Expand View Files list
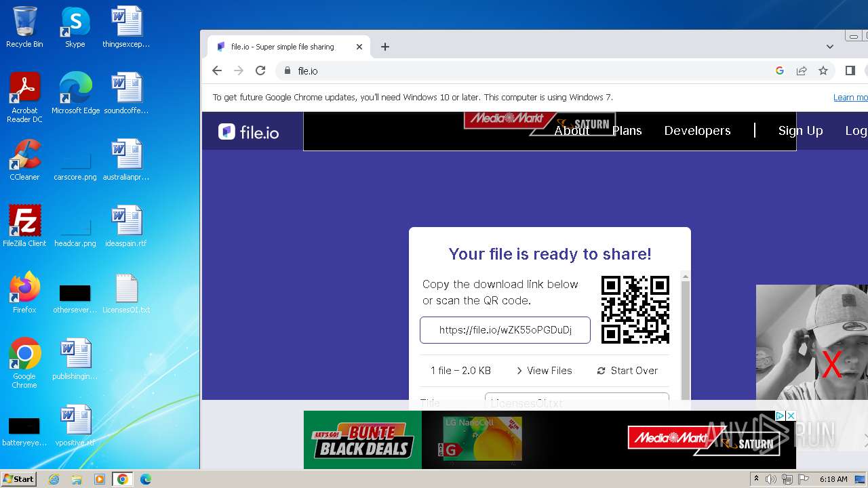Image resolution: width=868 pixels, height=488 pixels. pyautogui.click(x=544, y=371)
